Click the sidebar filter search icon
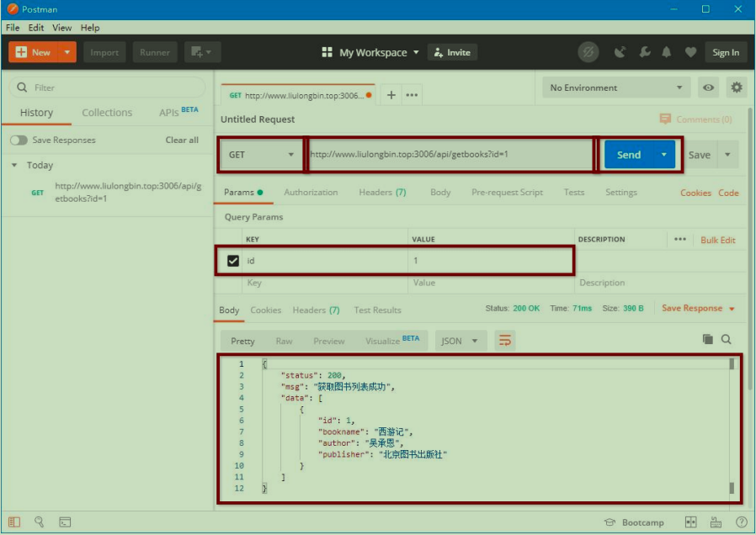The width and height of the screenshot is (756, 535). (22, 87)
